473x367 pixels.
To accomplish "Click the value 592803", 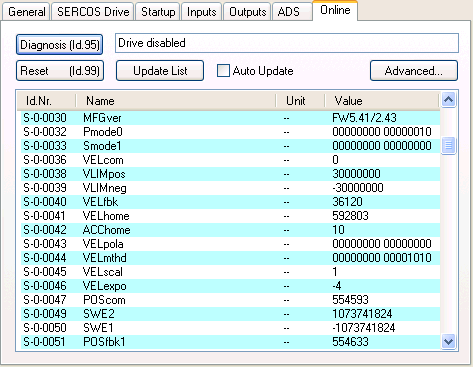I will point(350,216).
